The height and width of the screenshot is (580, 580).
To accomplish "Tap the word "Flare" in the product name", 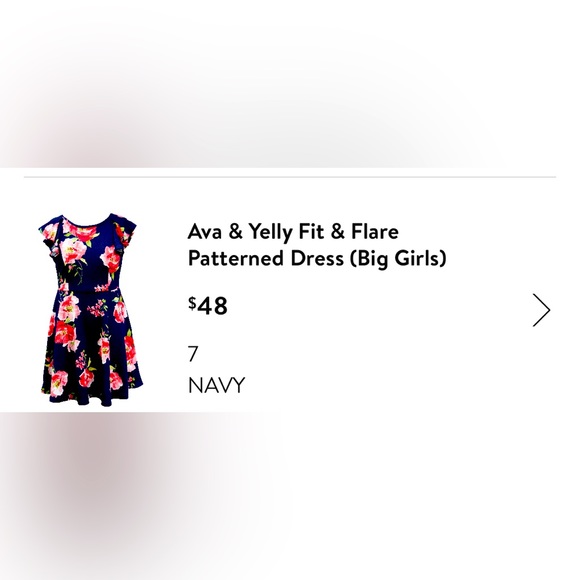I will coord(375,231).
